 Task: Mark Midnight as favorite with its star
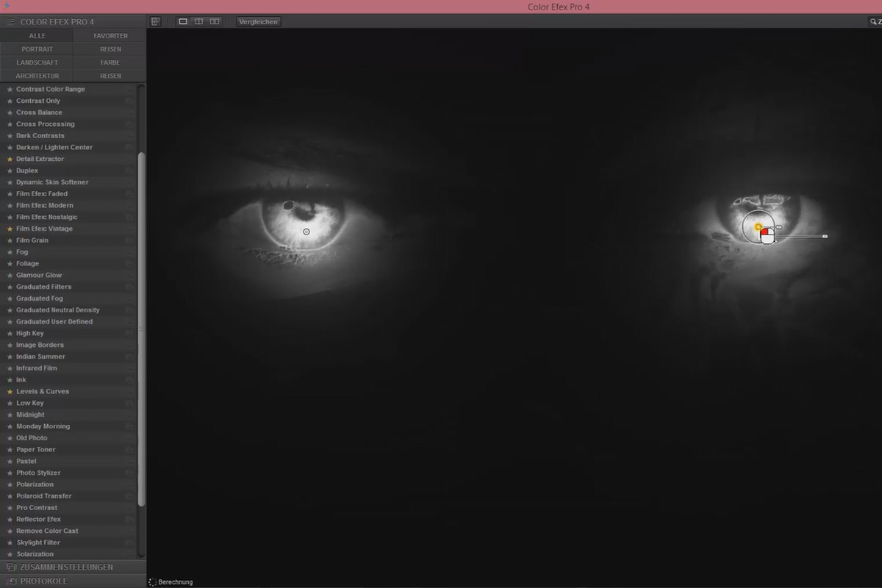tap(10, 415)
